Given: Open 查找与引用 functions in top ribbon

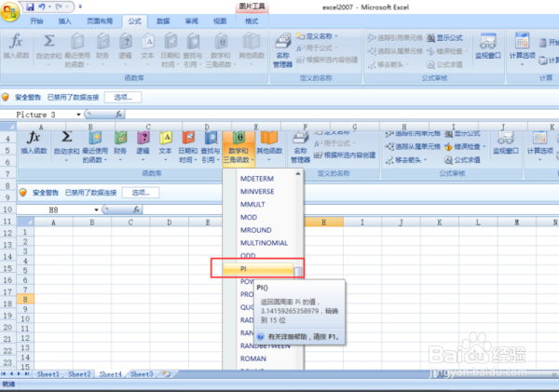Looking at the screenshot, I should [x=193, y=50].
